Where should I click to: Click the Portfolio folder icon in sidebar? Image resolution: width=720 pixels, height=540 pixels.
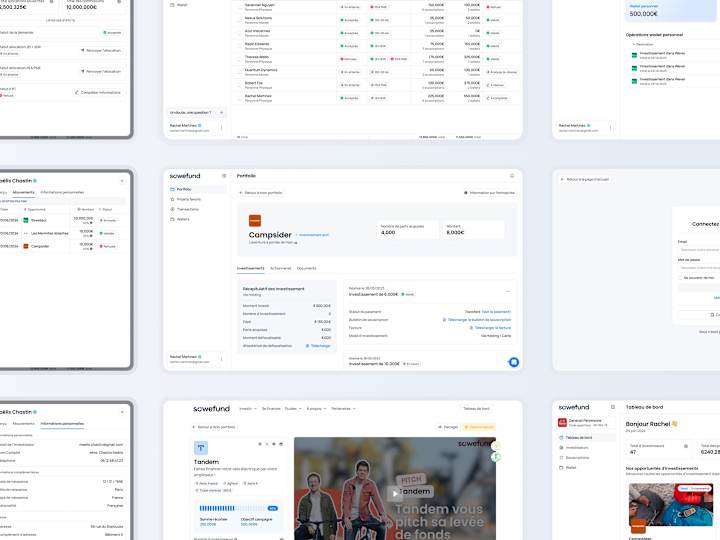tap(172, 189)
